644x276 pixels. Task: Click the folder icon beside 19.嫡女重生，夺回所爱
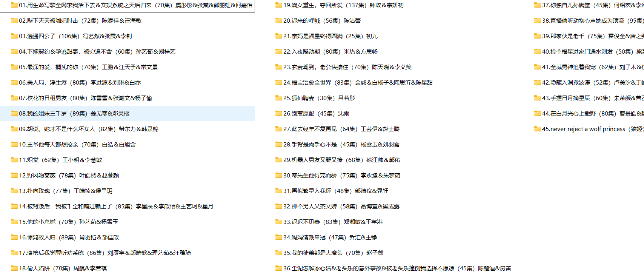point(279,5)
